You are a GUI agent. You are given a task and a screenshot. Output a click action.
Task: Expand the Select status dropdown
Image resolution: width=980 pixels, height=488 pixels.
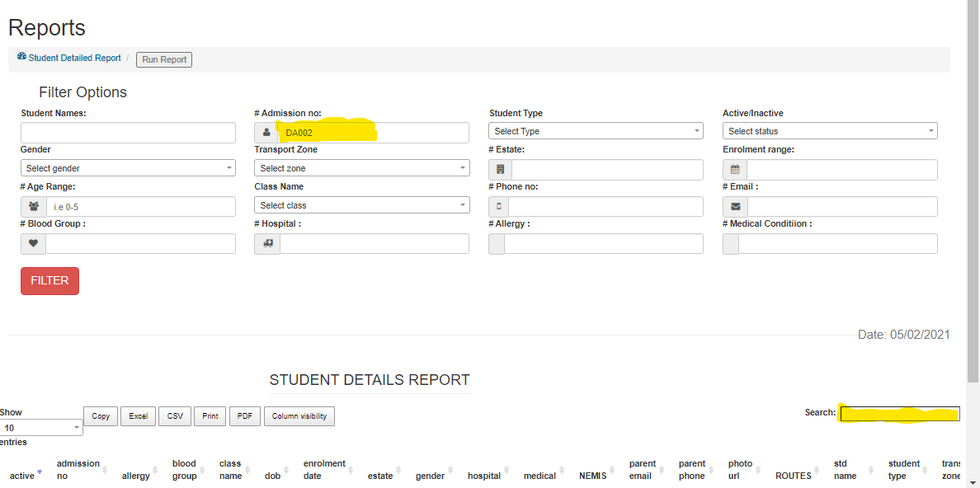(x=829, y=131)
